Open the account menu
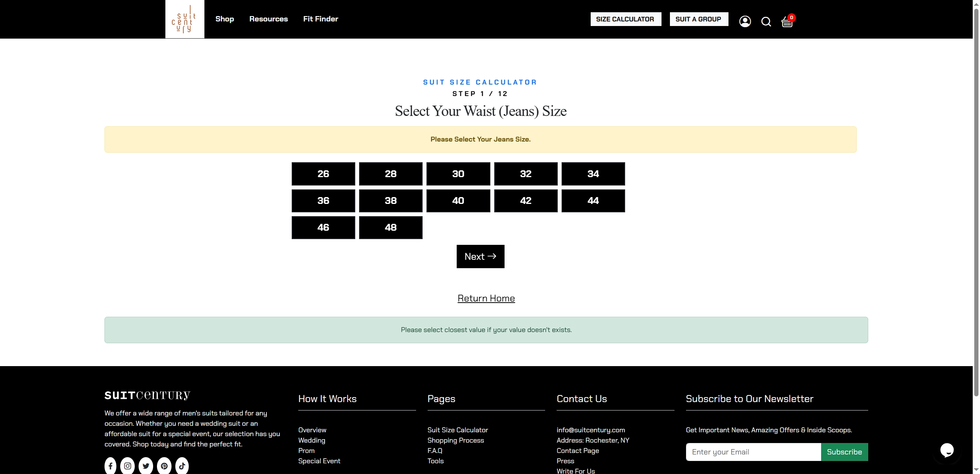980x474 pixels. 745,21
